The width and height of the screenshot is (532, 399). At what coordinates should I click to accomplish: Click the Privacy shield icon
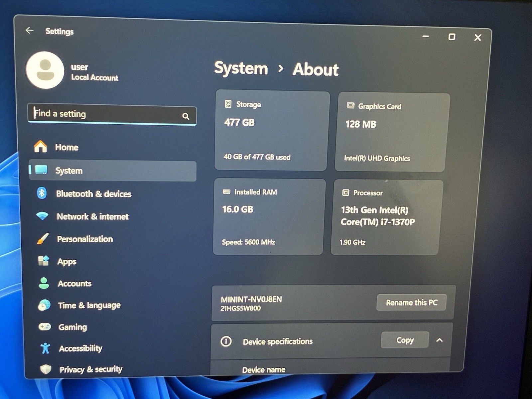46,369
